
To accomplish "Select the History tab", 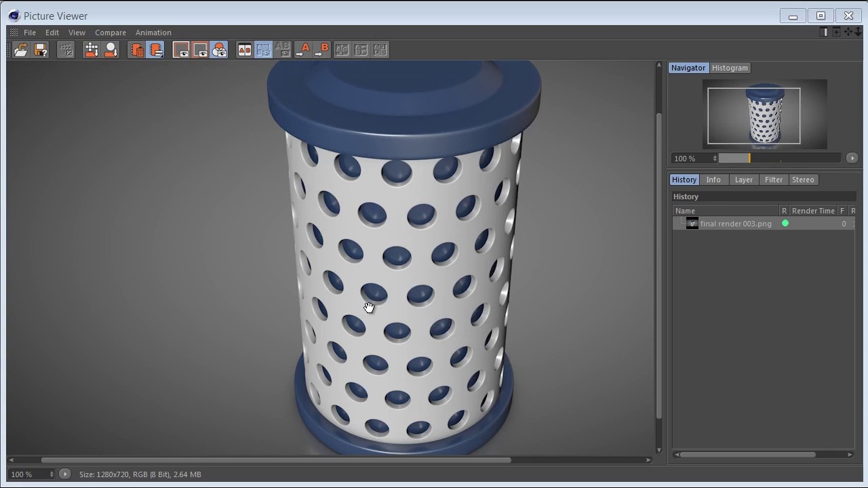I will (x=684, y=180).
